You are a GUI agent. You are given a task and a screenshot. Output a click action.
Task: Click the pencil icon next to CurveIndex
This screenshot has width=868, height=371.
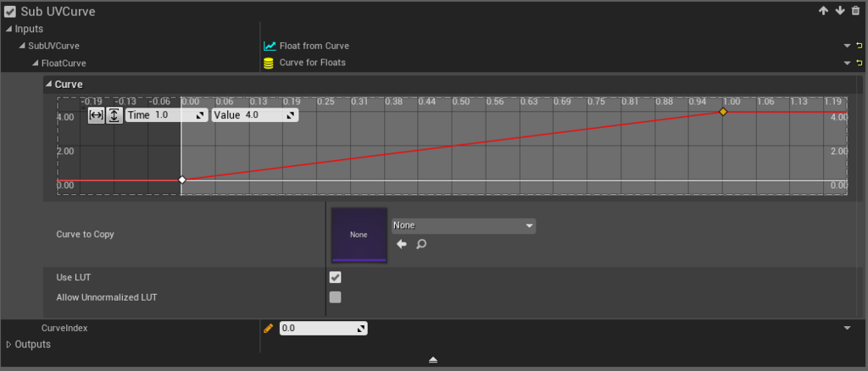point(269,329)
